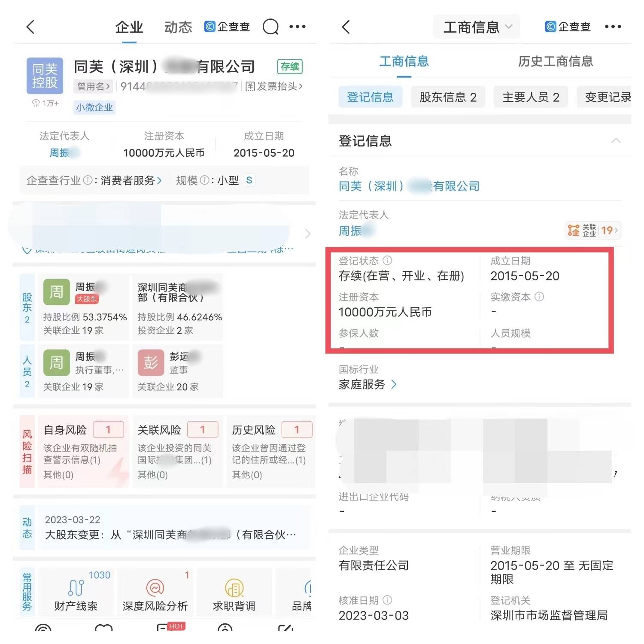
Task: Select the 主要人员 2 chip
Action: [x=531, y=97]
